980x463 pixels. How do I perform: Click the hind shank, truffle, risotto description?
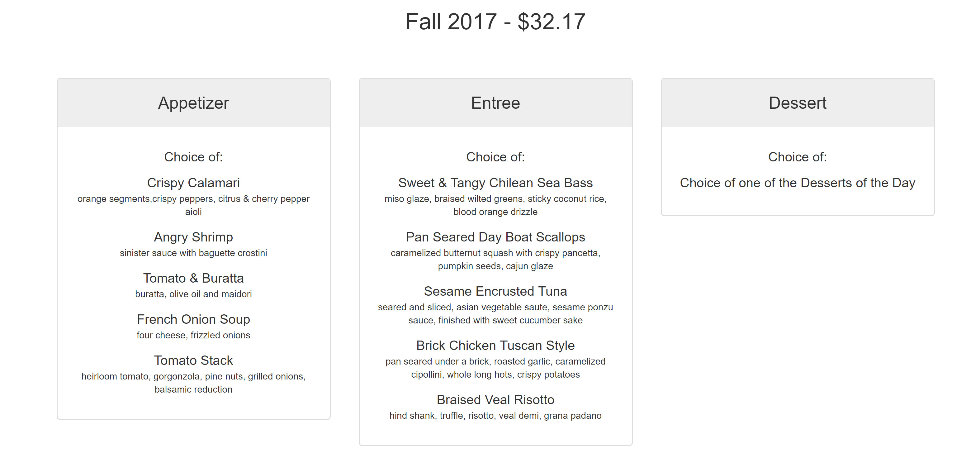[x=495, y=416]
